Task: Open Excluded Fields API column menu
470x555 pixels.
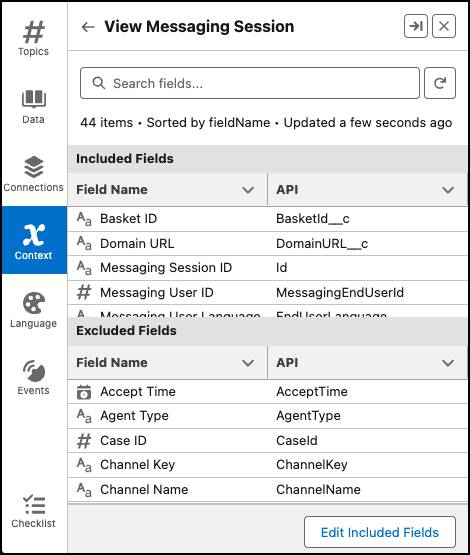Action: pyautogui.click(x=448, y=363)
